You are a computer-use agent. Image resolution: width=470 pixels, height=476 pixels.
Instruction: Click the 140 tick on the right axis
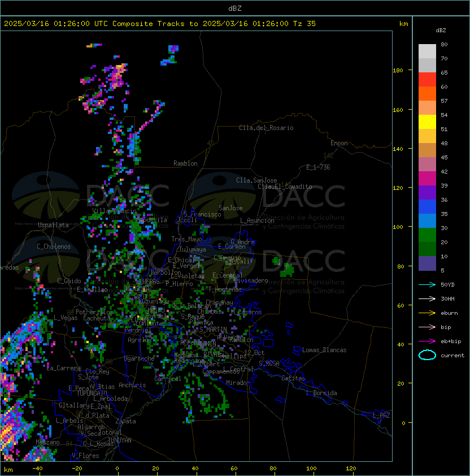[398, 149]
